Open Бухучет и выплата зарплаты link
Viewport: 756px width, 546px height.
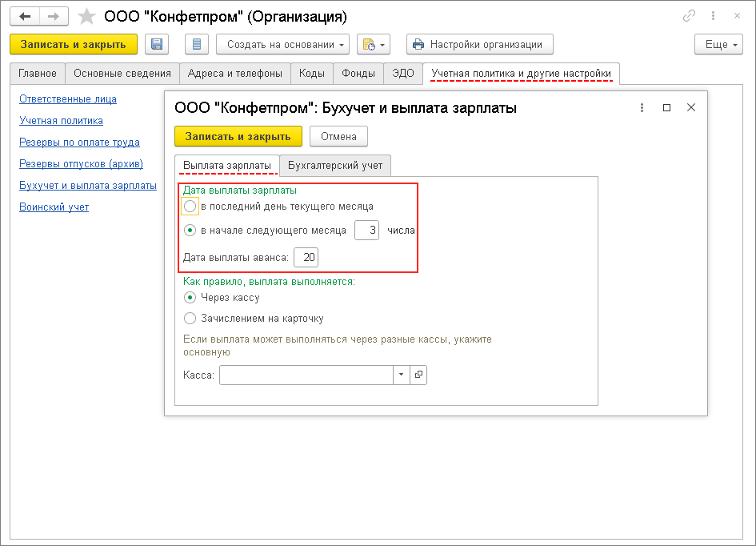tap(88, 185)
